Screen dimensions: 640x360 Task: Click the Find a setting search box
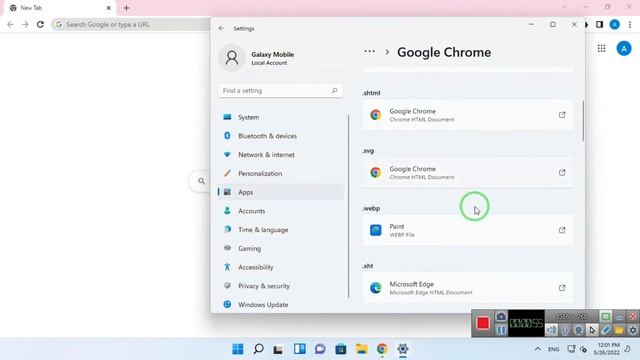coord(280,91)
